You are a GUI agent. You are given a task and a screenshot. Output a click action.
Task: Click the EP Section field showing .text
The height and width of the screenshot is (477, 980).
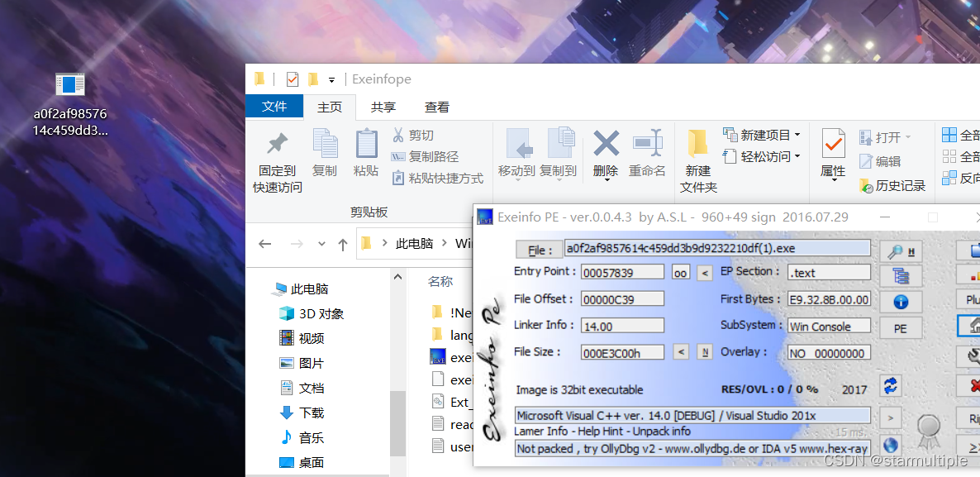tap(829, 273)
